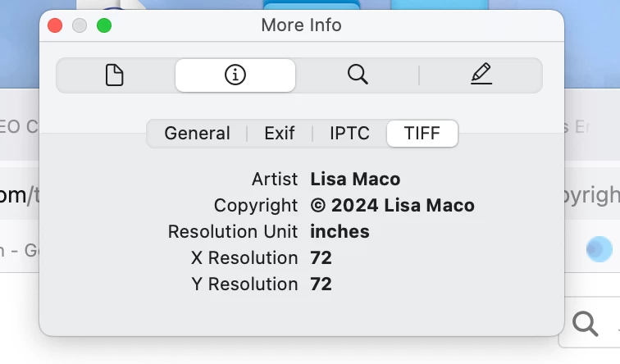Click the Copyright field label
620x364 pixels.
coord(256,205)
